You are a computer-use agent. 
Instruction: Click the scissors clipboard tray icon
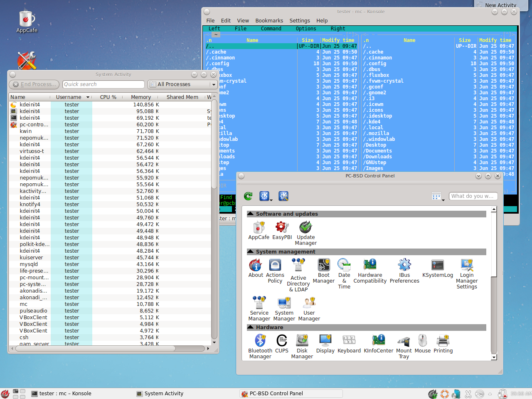468,394
